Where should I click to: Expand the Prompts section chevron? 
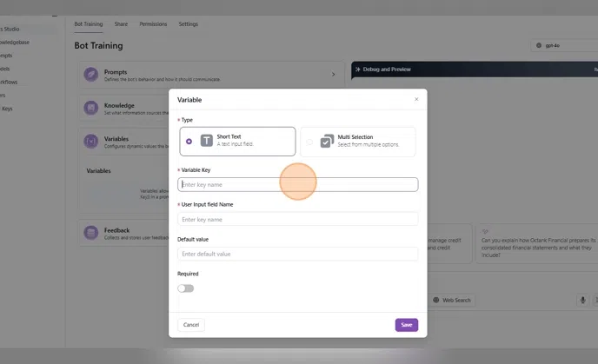pos(333,75)
